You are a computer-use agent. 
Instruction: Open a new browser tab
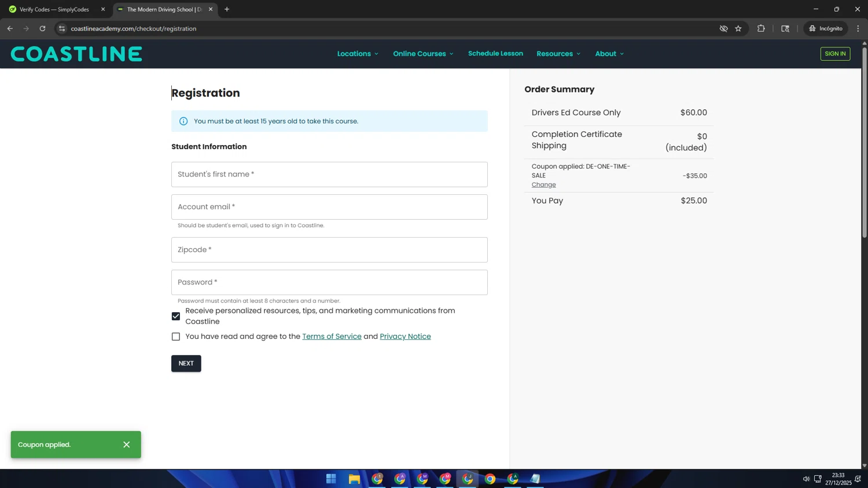pyautogui.click(x=227, y=9)
